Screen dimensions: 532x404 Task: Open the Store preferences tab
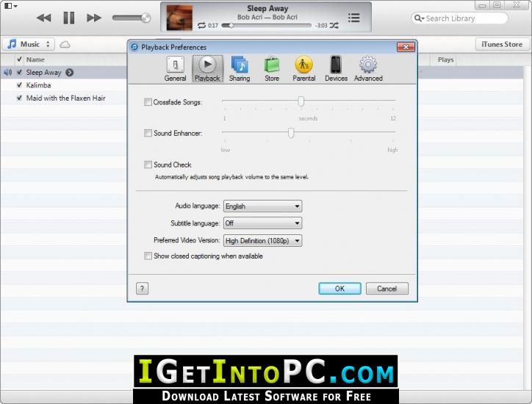coord(272,69)
